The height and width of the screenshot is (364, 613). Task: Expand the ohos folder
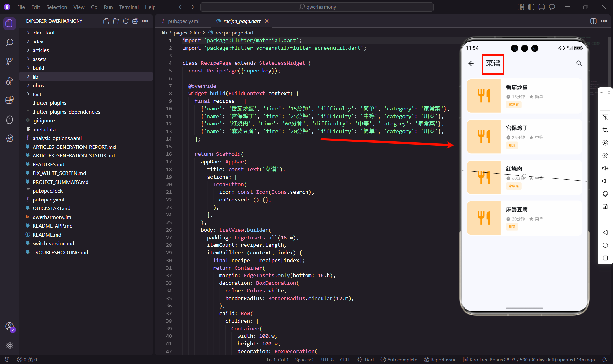tap(38, 85)
